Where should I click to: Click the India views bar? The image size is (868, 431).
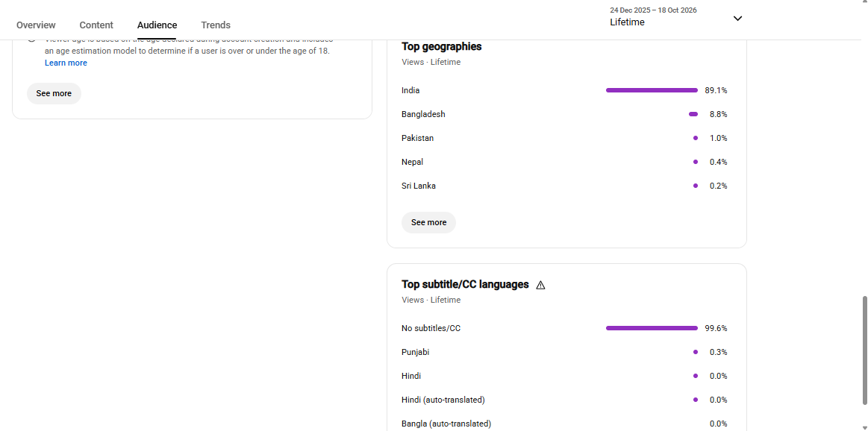(x=652, y=90)
